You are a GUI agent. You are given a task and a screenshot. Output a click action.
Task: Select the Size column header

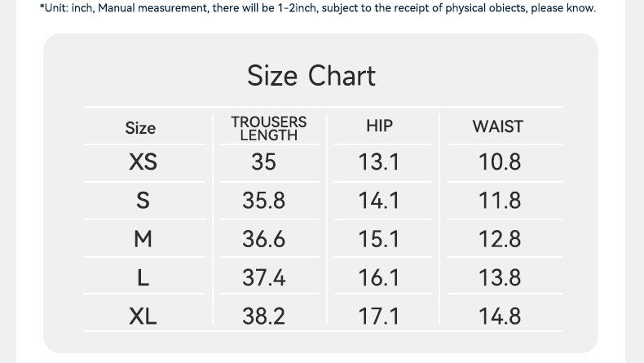coord(140,127)
